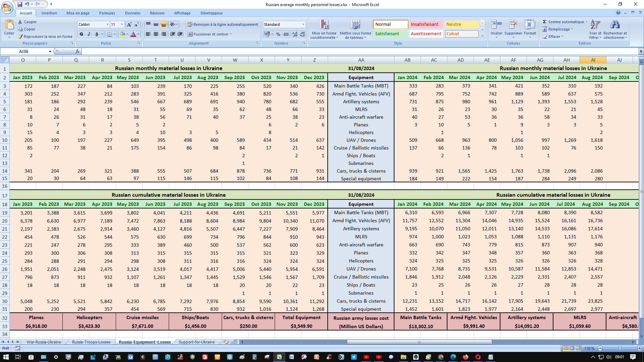This screenshot has width=644, height=362.
Task: Decrease font size with small A icon
Action: click(x=137, y=24)
